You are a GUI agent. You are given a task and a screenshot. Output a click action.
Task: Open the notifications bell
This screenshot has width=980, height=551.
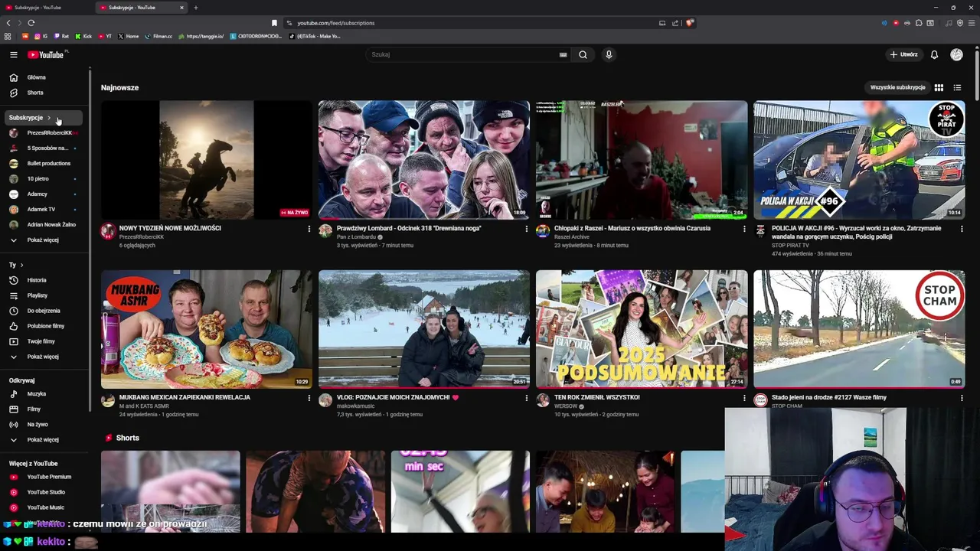(x=934, y=54)
